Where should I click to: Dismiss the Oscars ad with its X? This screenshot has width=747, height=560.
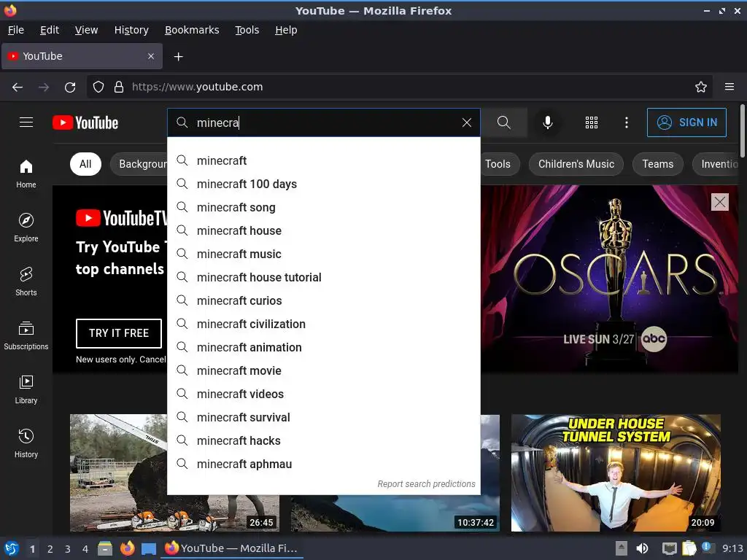pos(719,202)
